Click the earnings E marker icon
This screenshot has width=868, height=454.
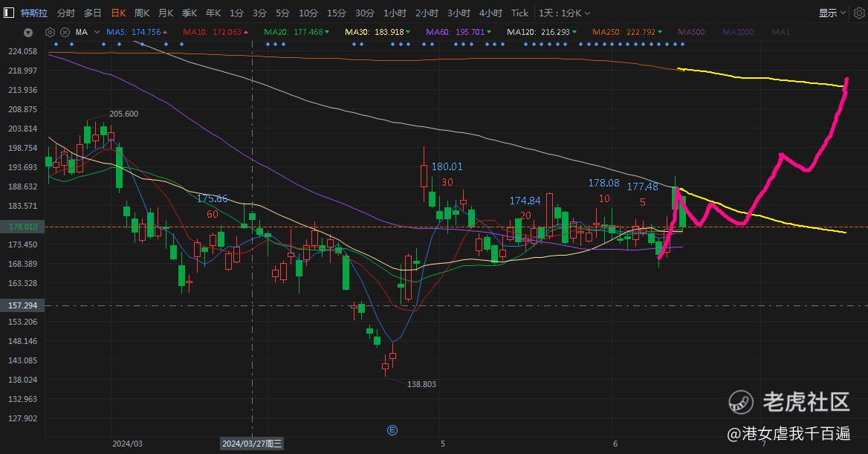[x=392, y=430]
